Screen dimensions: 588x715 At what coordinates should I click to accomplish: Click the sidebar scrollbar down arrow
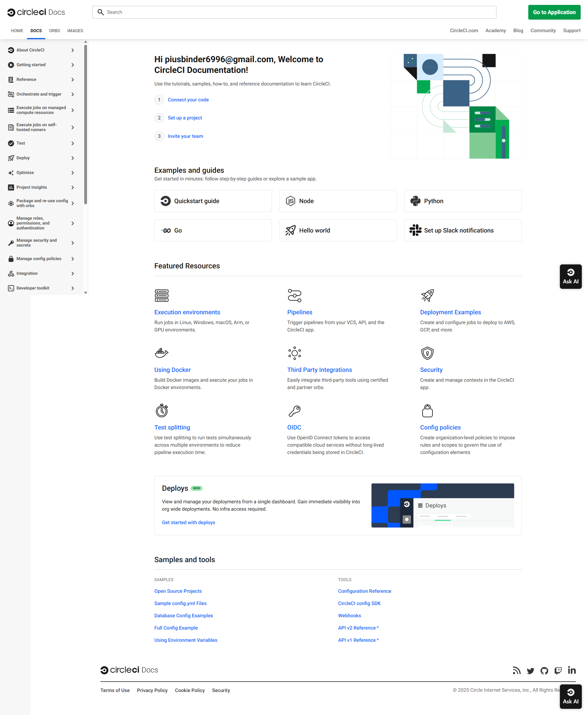click(x=86, y=293)
